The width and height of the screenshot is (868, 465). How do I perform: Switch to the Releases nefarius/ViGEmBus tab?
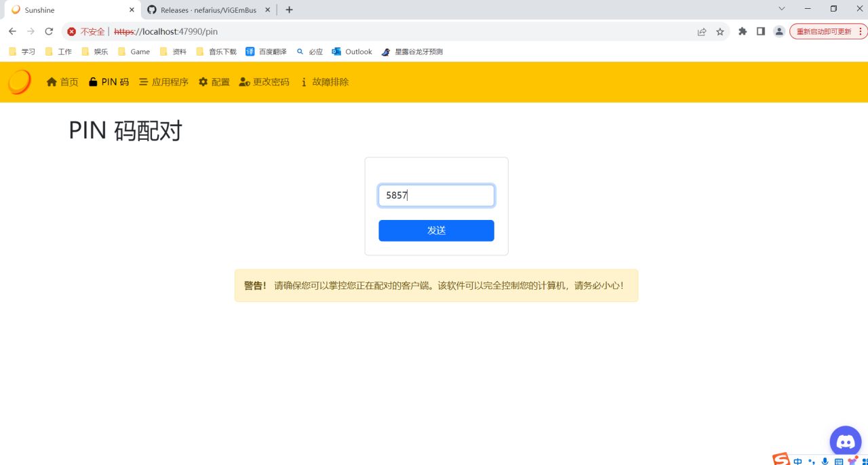coord(208,10)
